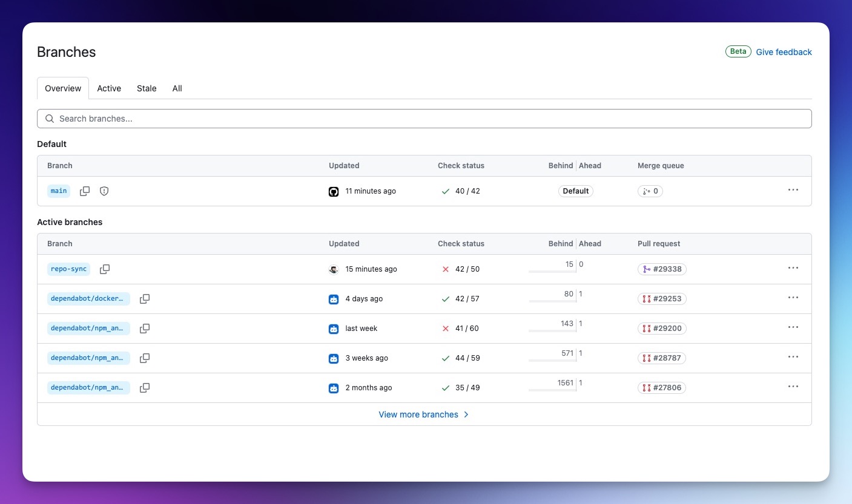Click the dependabot avatar updated last week
Viewport: 852px width, 504px height.
click(x=334, y=329)
